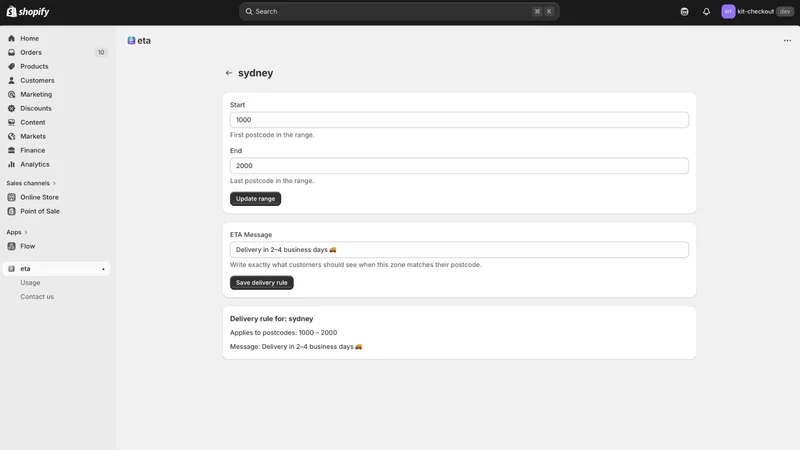Open Products in the sidebar
The image size is (800, 450).
pos(34,66)
